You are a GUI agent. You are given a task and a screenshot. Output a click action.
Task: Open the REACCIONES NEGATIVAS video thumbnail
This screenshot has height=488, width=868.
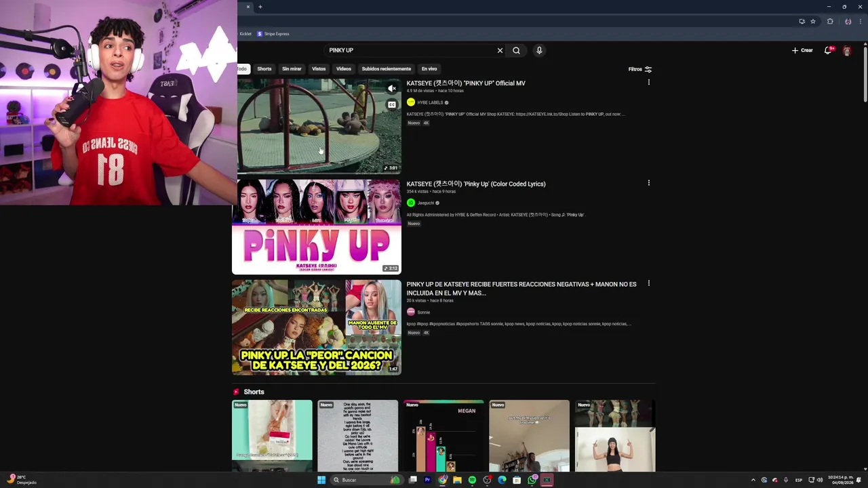[317, 327]
